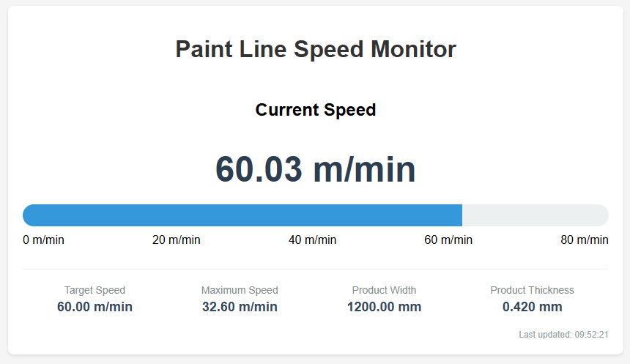
Task: Click the blue filled part of speed bar
Action: 242,215
